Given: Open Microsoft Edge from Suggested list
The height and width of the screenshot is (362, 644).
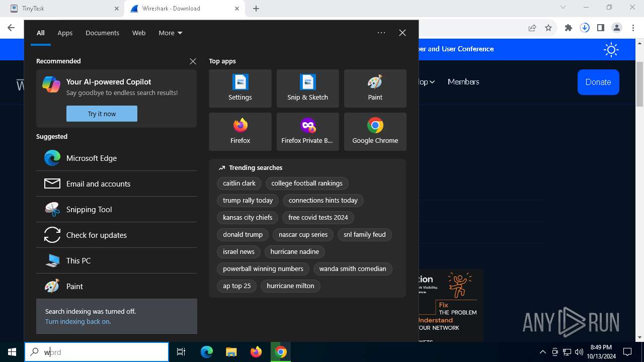Looking at the screenshot, I should pos(116,158).
